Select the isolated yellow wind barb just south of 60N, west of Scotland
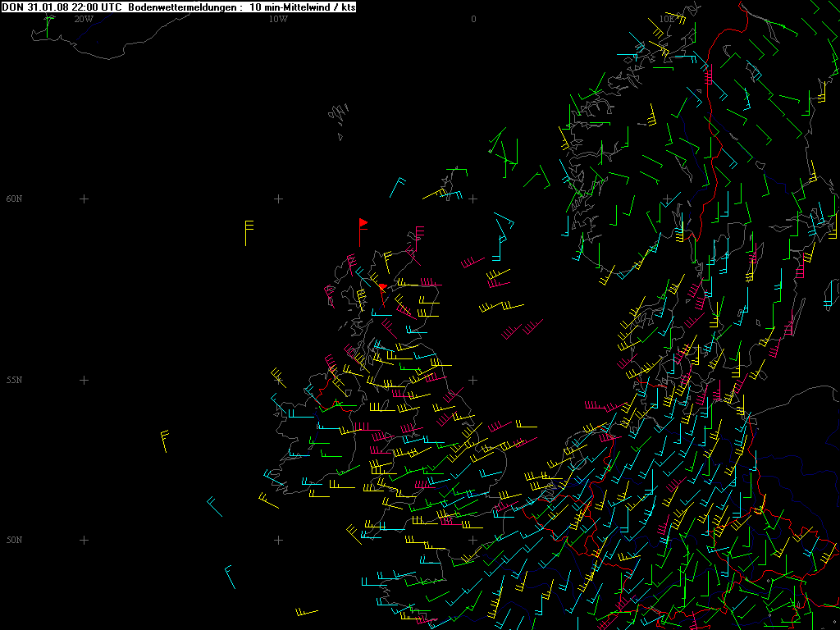This screenshot has width=840, height=630. coord(246,233)
